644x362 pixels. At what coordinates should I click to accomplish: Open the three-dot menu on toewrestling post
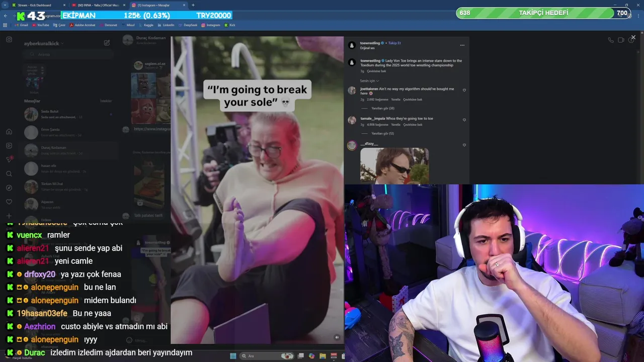click(x=462, y=45)
